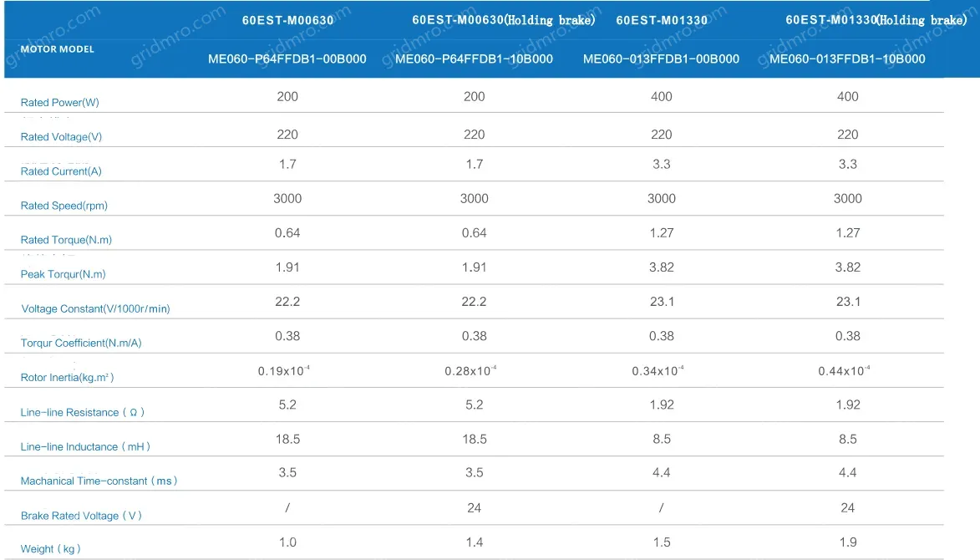Image resolution: width=980 pixels, height=560 pixels.
Task: Click the Rated Current(A) row label
Action: 61,171
